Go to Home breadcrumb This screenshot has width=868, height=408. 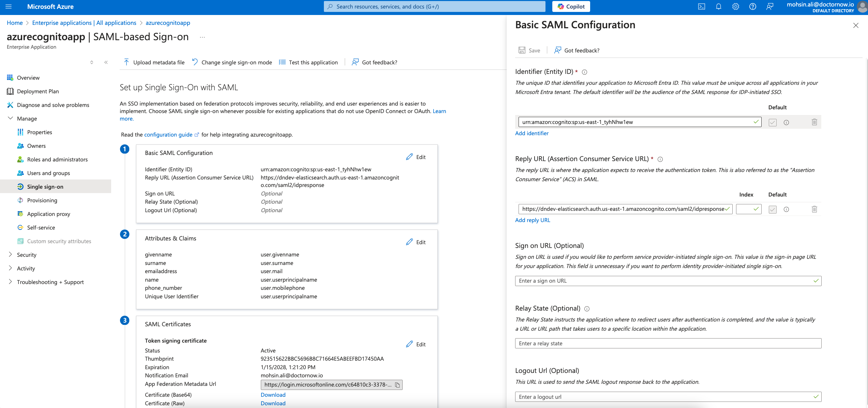point(15,23)
